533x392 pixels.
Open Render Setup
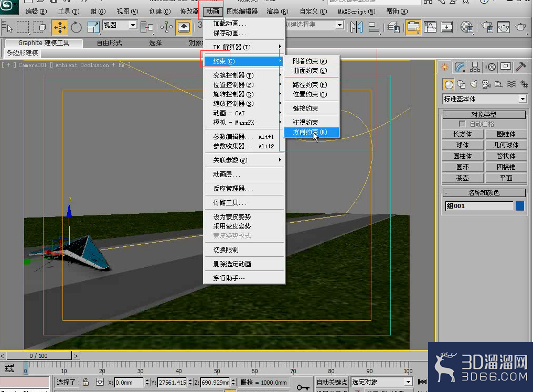point(487,27)
